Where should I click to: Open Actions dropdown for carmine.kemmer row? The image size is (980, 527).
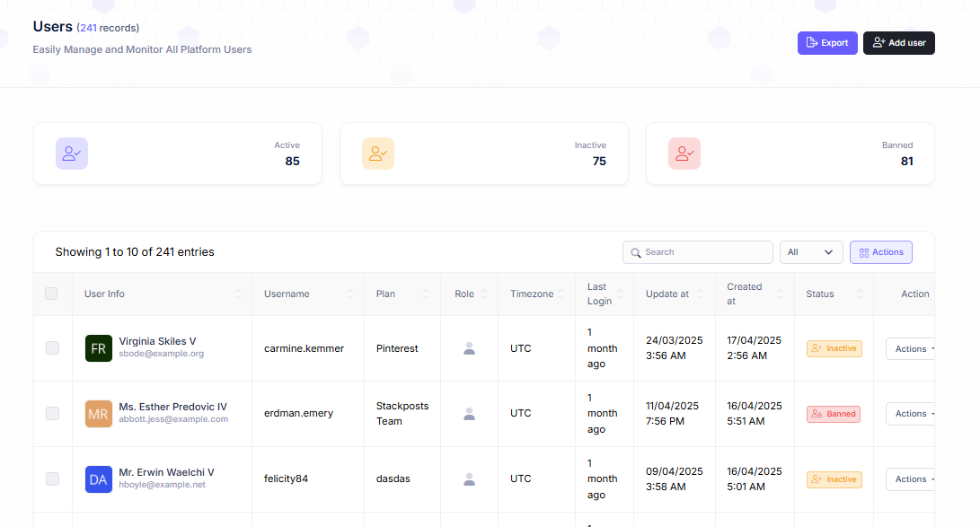tap(911, 349)
